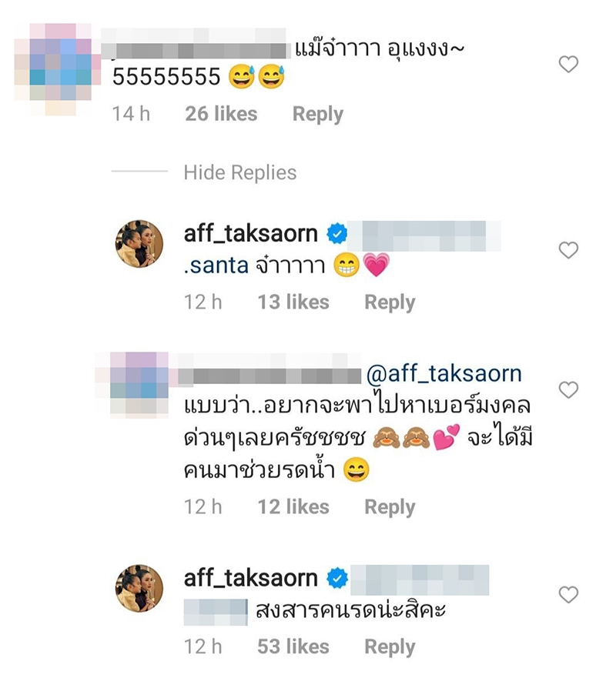This screenshot has width=616, height=688.
Task: Open the @aff_taksaorn mention link
Action: coord(444,374)
